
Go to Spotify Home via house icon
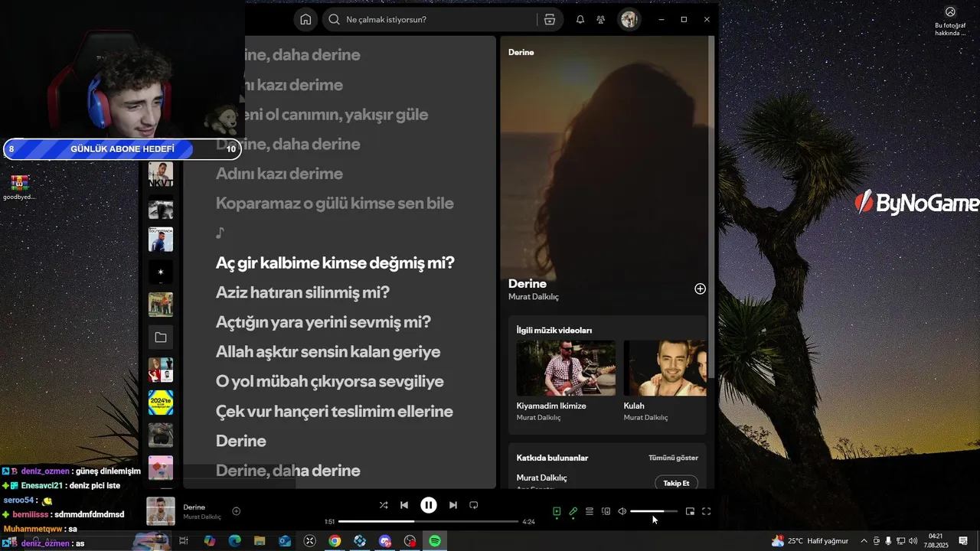305,20
